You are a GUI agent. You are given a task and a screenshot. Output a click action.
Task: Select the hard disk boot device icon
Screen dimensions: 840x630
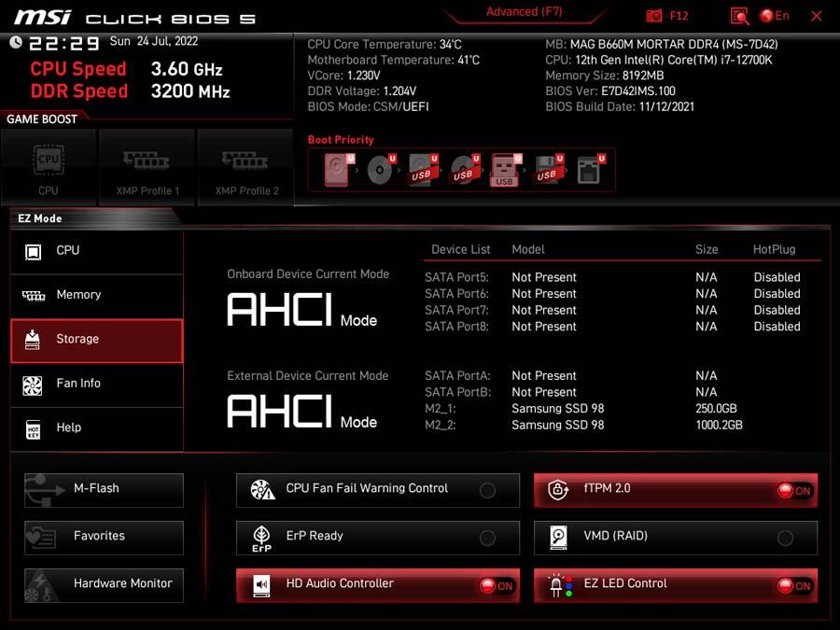pyautogui.click(x=339, y=170)
